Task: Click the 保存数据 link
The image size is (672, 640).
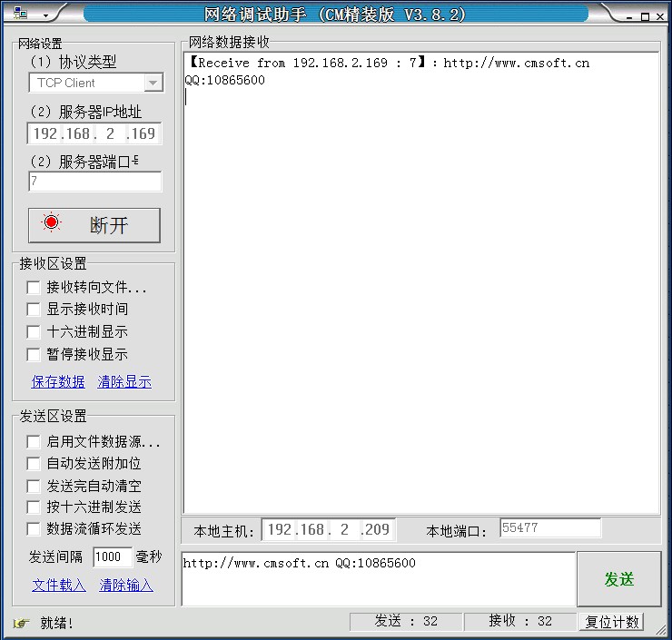Action: click(58, 381)
